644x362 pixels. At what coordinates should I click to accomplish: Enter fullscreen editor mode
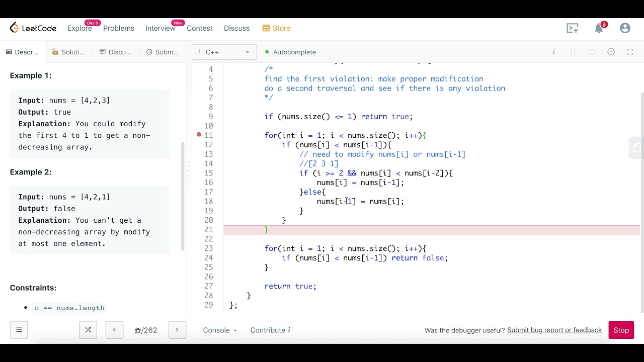630,52
